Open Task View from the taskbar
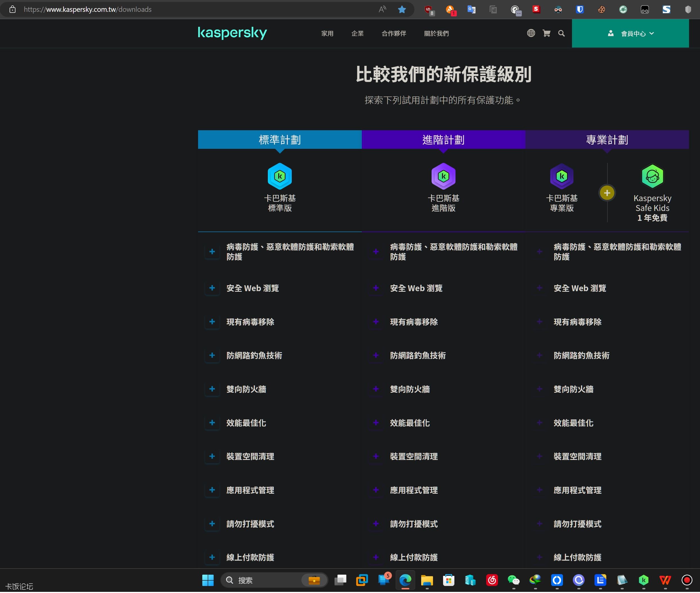The width and height of the screenshot is (700, 593). click(340, 580)
